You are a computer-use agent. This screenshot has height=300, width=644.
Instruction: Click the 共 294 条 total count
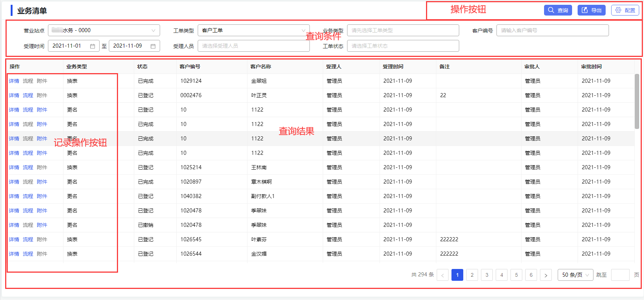[x=423, y=275]
